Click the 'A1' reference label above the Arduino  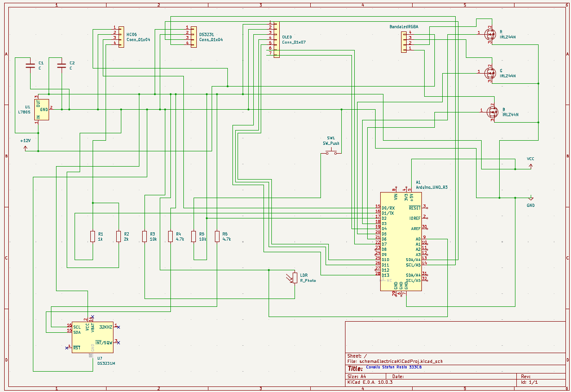pos(418,182)
